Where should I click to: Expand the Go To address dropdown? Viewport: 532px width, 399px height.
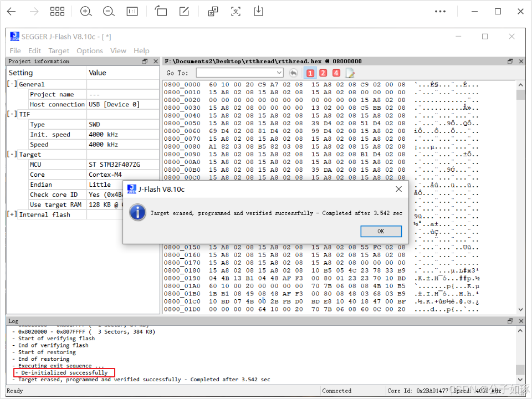pos(279,73)
